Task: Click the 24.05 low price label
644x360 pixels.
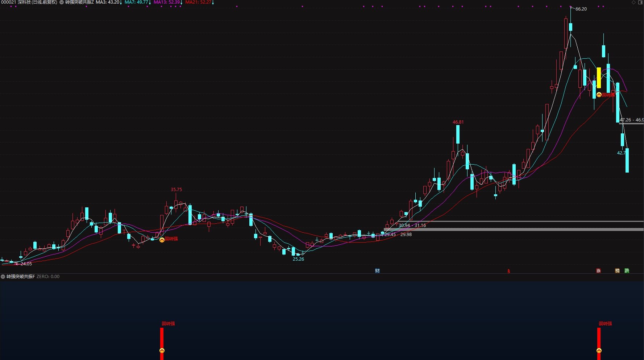Action: pos(26,264)
